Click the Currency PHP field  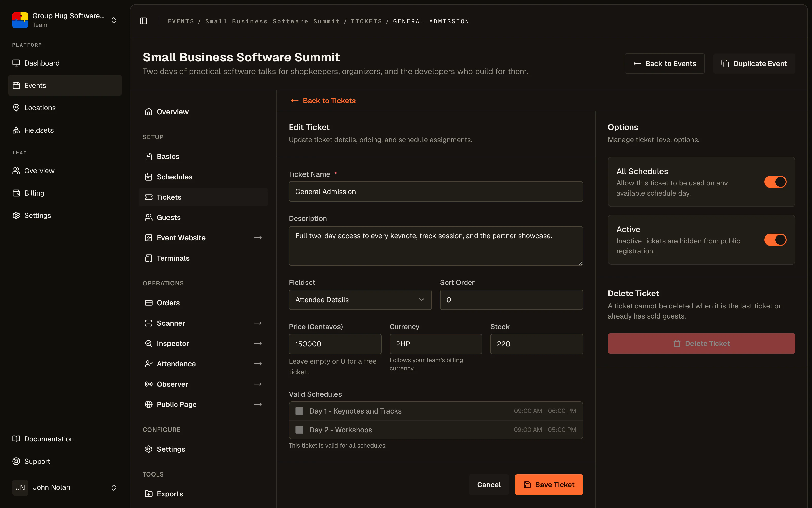pos(435,344)
